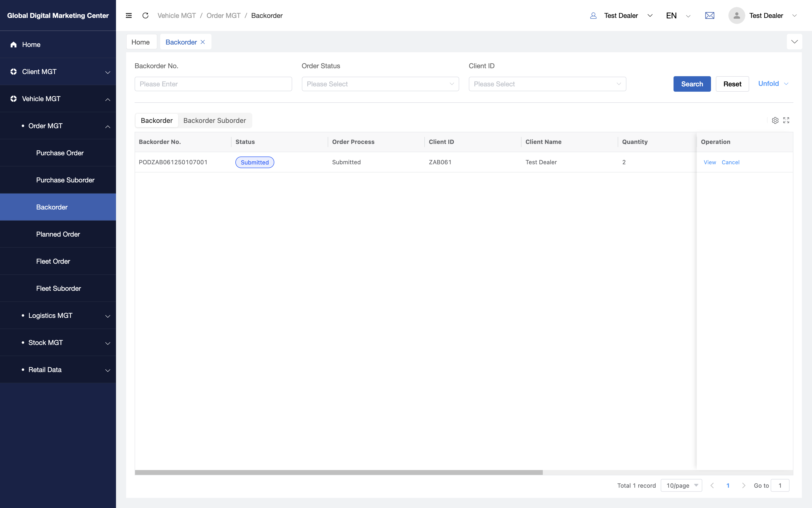Click the horizontal table scrollbar

[339, 472]
